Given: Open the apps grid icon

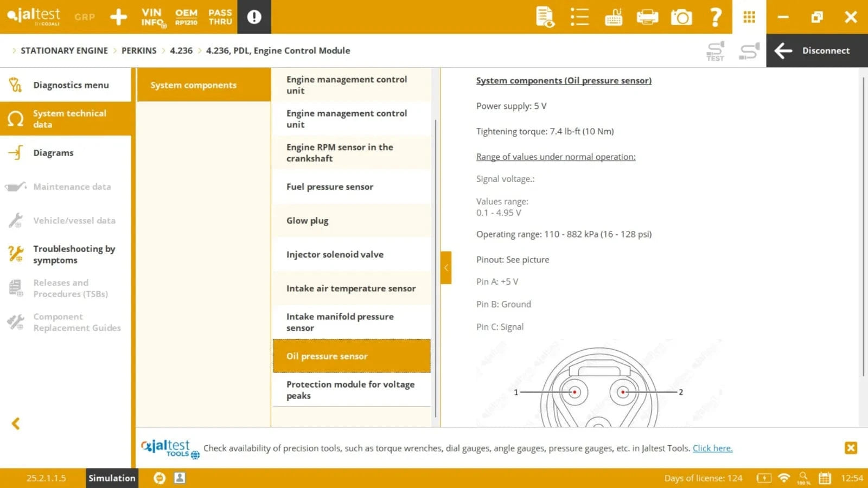Looking at the screenshot, I should pos(749,17).
